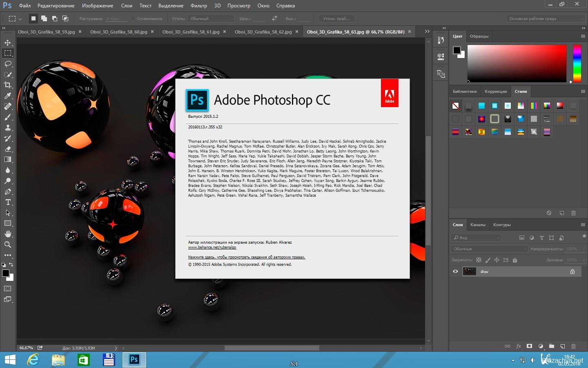
Task: Click the copyright information link in About dialog
Action: [246, 257]
